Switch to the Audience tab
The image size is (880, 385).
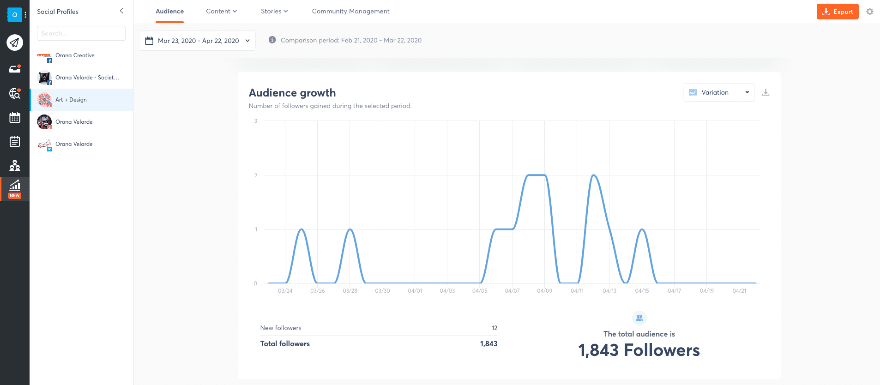pos(169,11)
